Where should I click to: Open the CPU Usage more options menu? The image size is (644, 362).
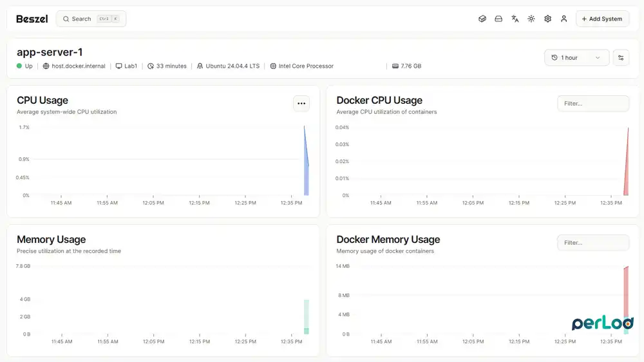click(301, 104)
